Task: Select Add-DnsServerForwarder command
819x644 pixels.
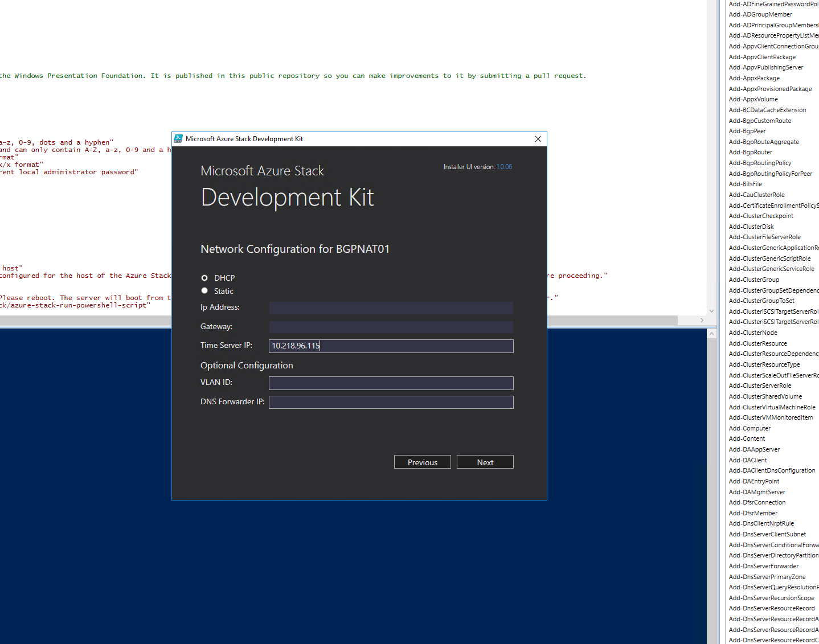Action: 764,566
